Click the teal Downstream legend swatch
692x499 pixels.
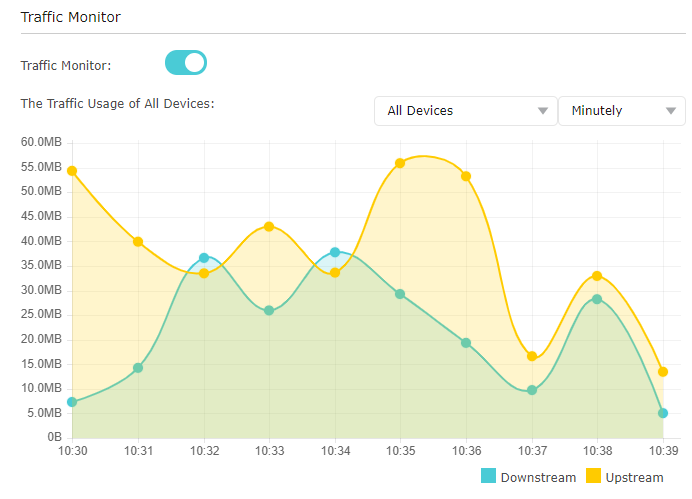point(488,477)
